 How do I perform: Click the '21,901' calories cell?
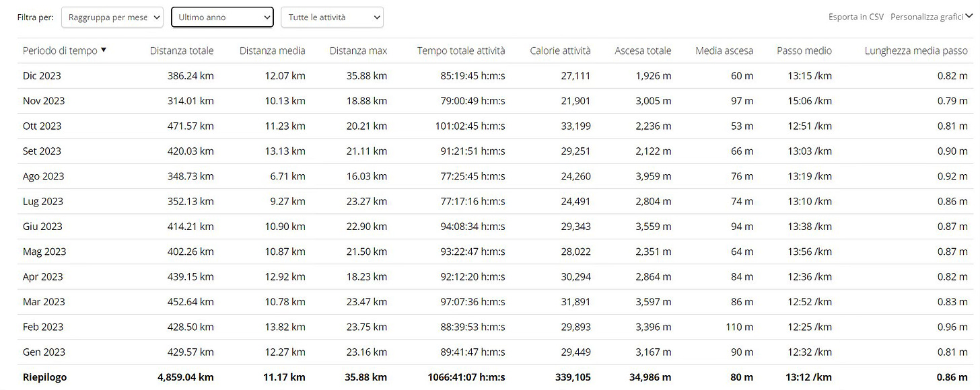(x=575, y=101)
